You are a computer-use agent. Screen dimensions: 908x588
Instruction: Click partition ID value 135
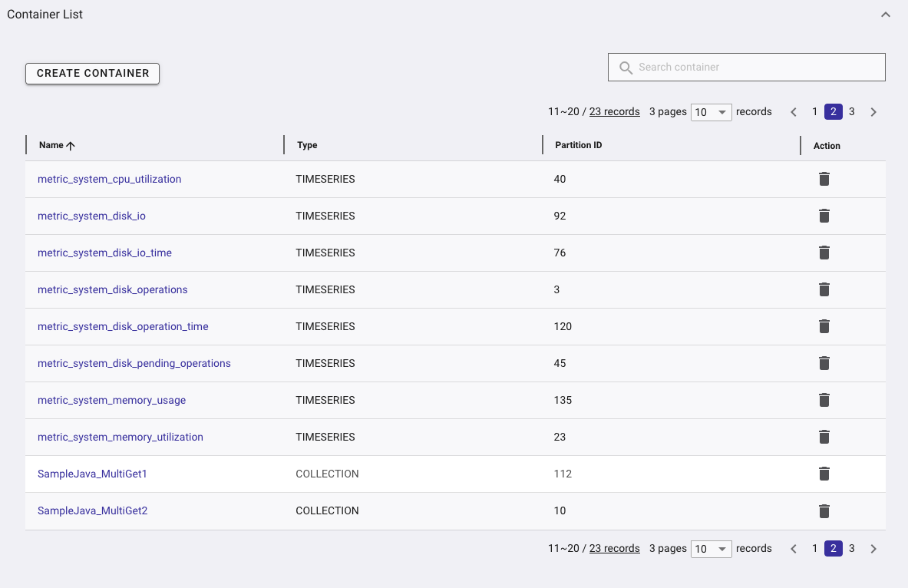point(563,400)
